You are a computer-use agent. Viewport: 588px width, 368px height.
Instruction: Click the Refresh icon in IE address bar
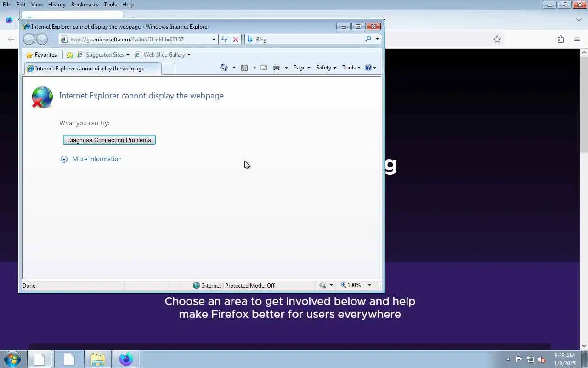click(x=224, y=40)
